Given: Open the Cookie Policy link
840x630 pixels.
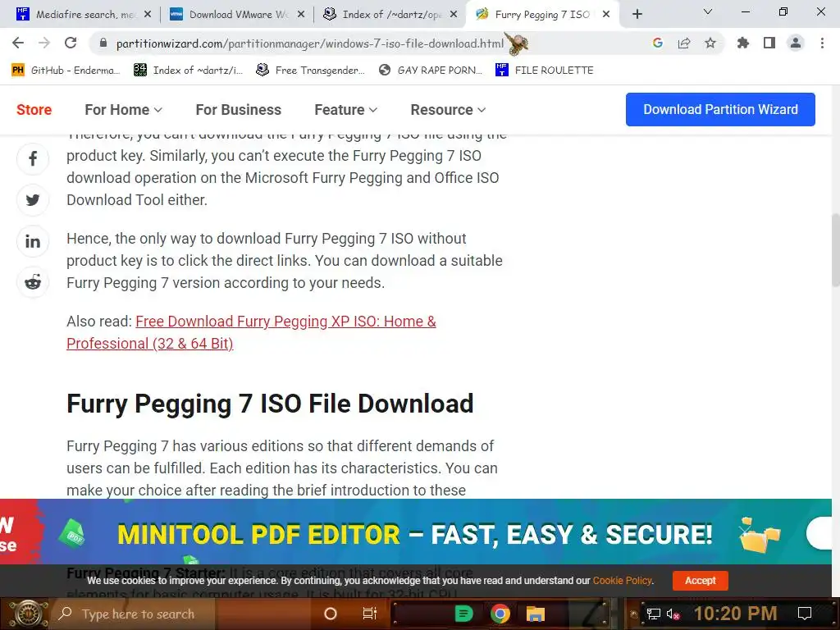Looking at the screenshot, I should click(x=622, y=580).
